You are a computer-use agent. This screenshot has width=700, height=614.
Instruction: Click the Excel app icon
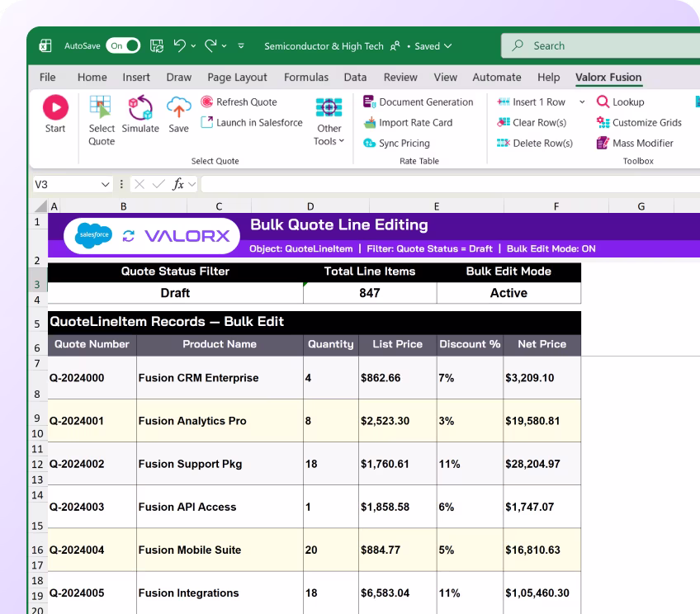click(x=45, y=45)
